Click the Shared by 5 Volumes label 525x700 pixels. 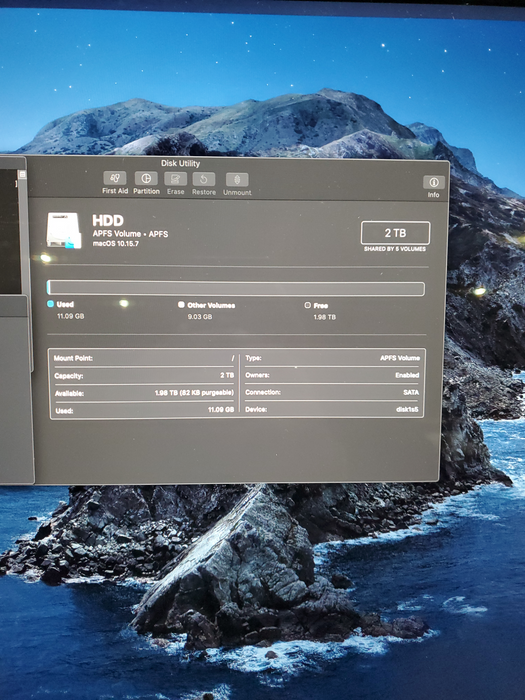point(395,249)
